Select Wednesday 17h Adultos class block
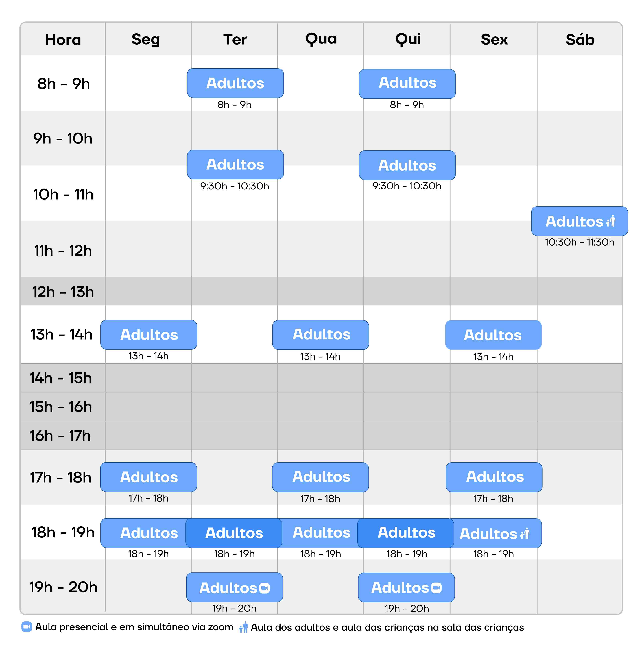 tap(321, 477)
